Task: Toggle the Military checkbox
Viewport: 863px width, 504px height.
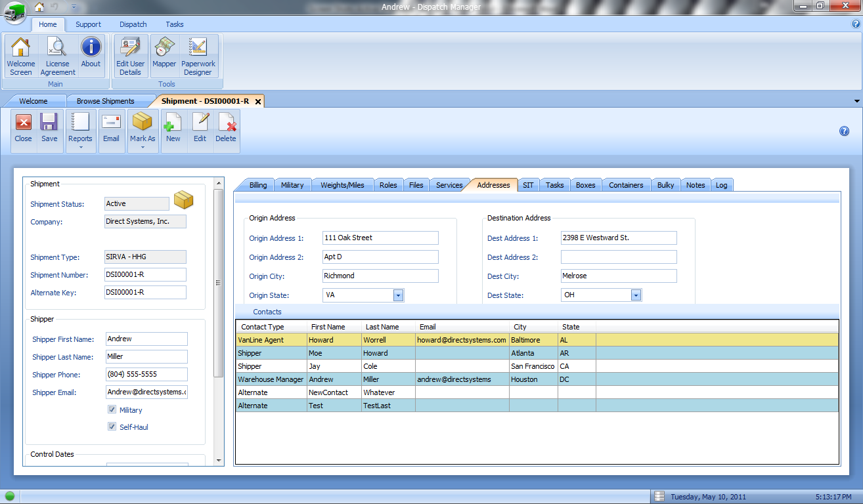Action: pos(112,410)
